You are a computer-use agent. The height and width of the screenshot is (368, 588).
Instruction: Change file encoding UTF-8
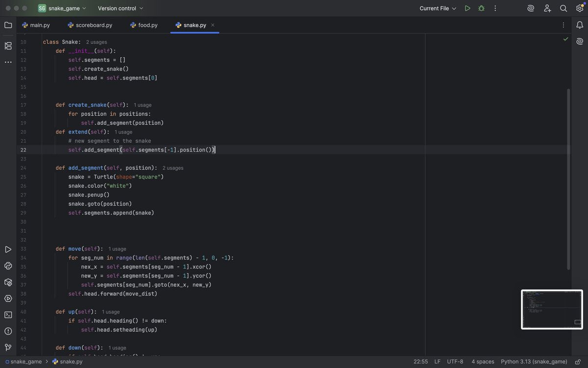point(455,362)
